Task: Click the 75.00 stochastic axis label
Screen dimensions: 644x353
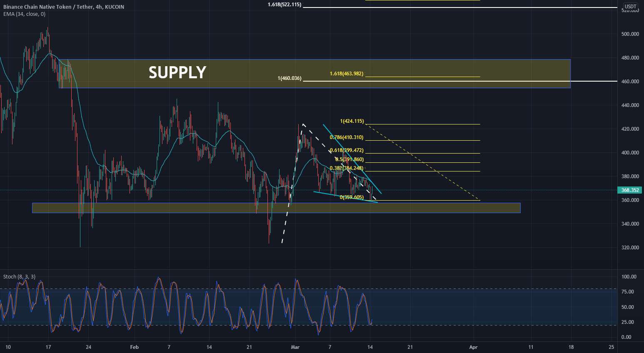Action: tap(629, 292)
